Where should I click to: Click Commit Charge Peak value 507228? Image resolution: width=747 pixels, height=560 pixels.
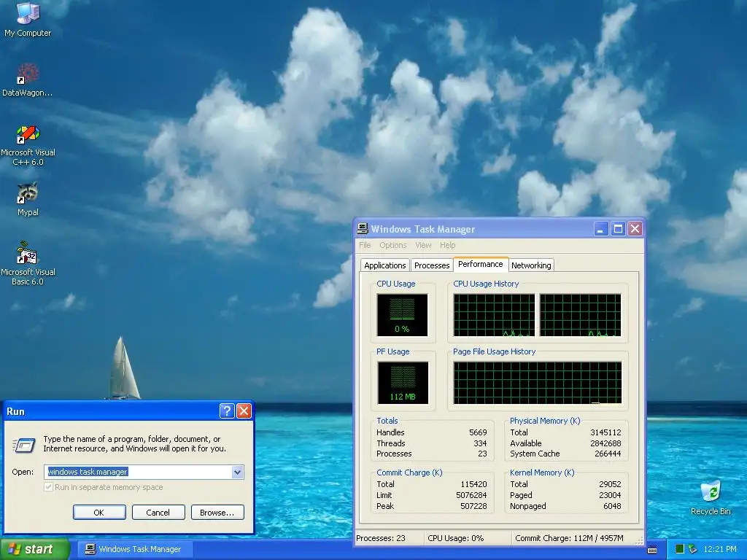tap(473, 506)
